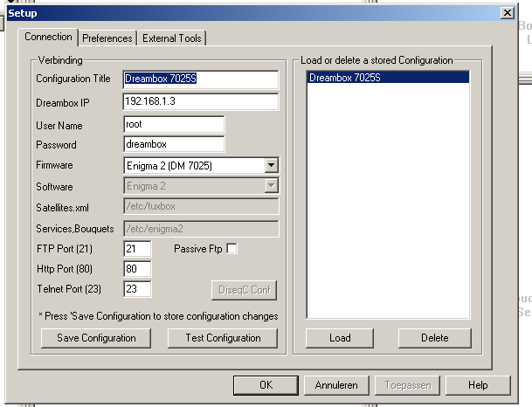
Task: Click the FTP Port field showing 21
Action: [x=137, y=249]
